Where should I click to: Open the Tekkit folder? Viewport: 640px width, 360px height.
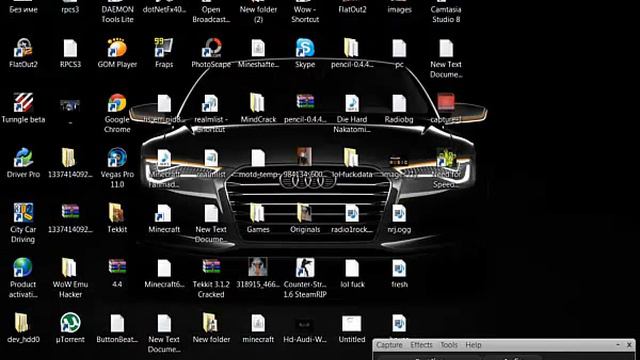[x=117, y=213]
